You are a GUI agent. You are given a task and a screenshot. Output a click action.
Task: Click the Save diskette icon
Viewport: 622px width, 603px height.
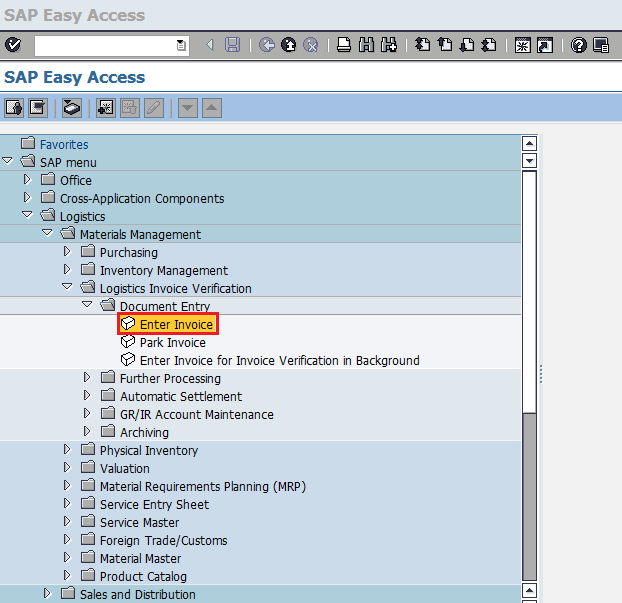click(x=232, y=45)
